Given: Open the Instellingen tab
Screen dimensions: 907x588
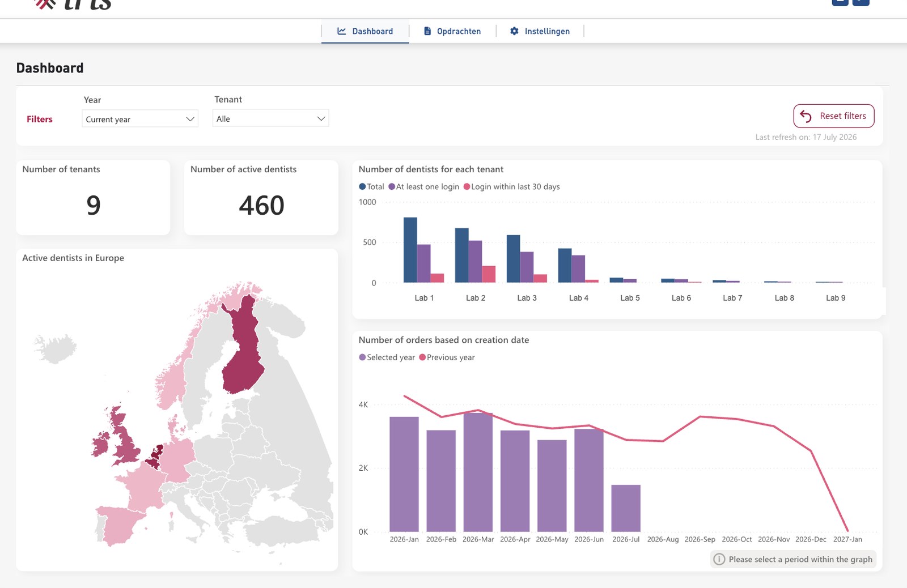Looking at the screenshot, I should tap(540, 31).
